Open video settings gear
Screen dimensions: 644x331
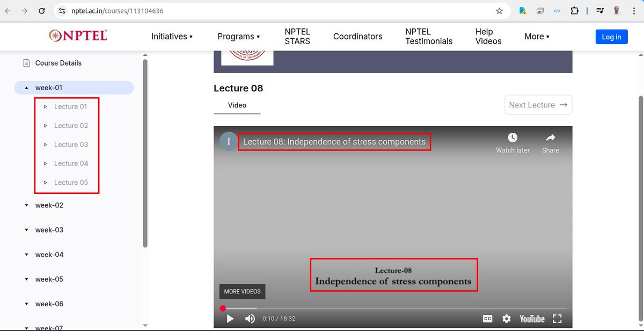pyautogui.click(x=507, y=319)
